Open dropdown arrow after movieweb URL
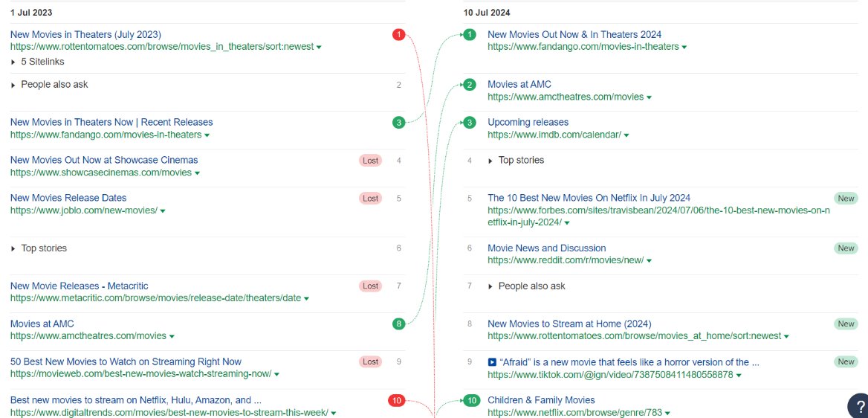 [276, 374]
